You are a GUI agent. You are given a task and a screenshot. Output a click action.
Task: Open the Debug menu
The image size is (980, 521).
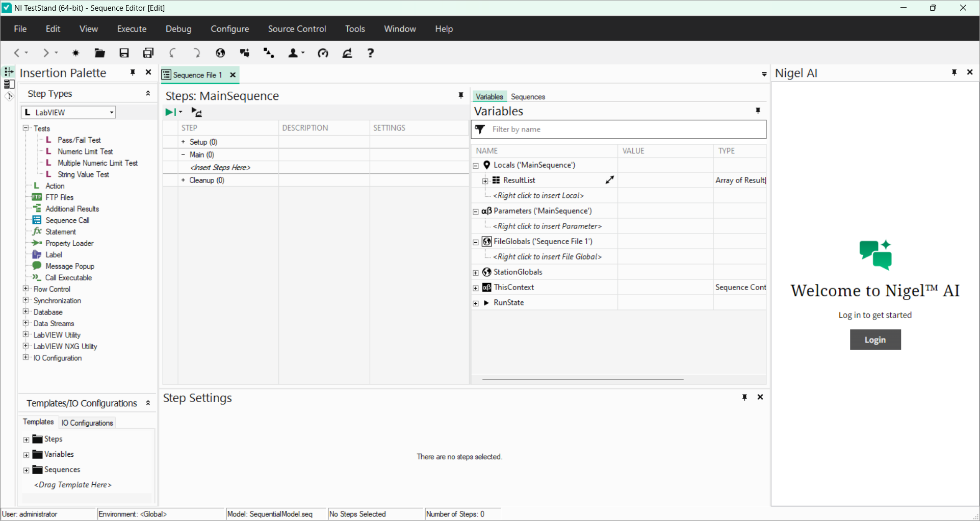pyautogui.click(x=178, y=29)
